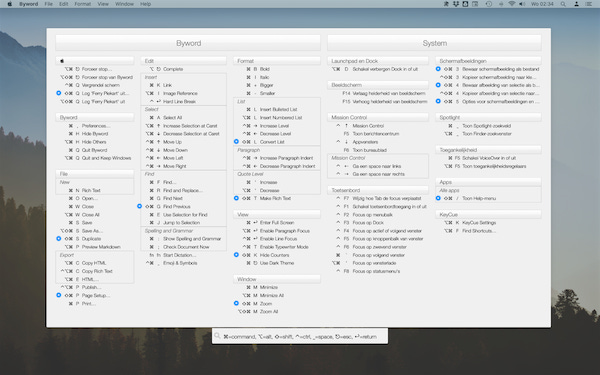Click blue dot beside Find Previous

click(139, 206)
